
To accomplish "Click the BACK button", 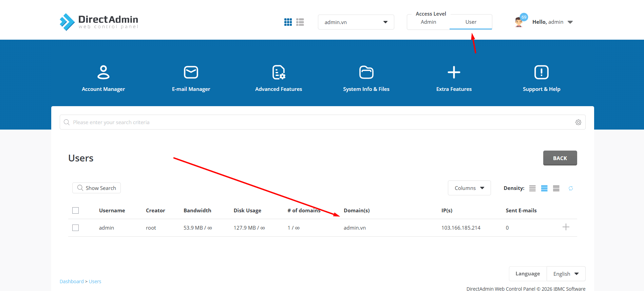I will coord(560,158).
